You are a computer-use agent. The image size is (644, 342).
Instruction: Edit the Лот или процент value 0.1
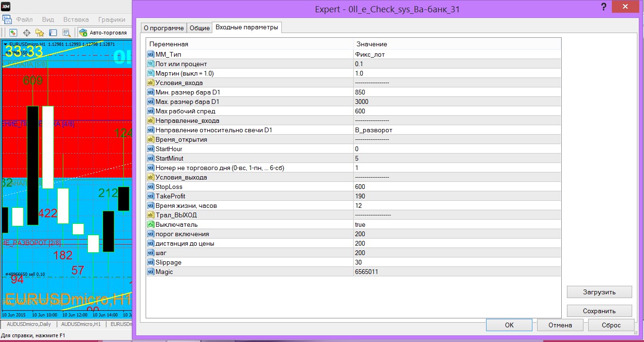(457, 64)
